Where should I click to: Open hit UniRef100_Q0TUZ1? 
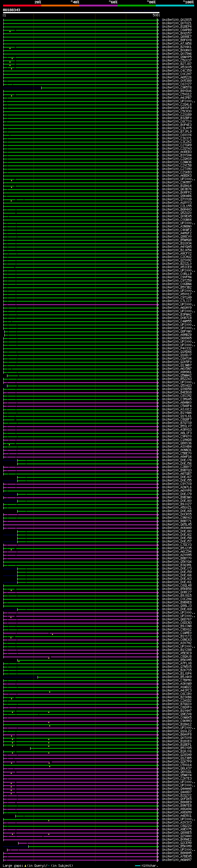pyautogui.click(x=176, y=23)
